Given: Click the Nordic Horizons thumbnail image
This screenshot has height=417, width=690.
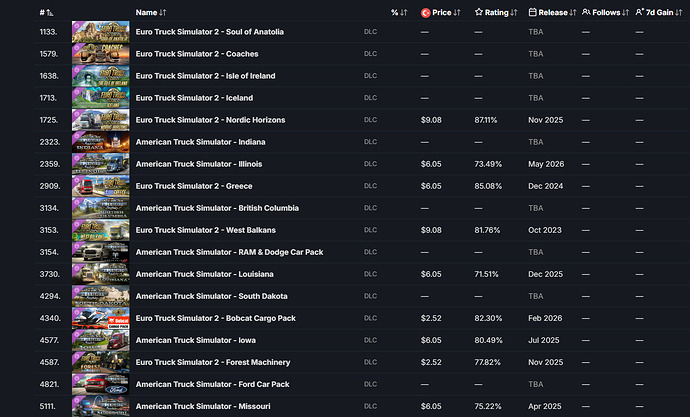Looking at the screenshot, I should [101, 120].
